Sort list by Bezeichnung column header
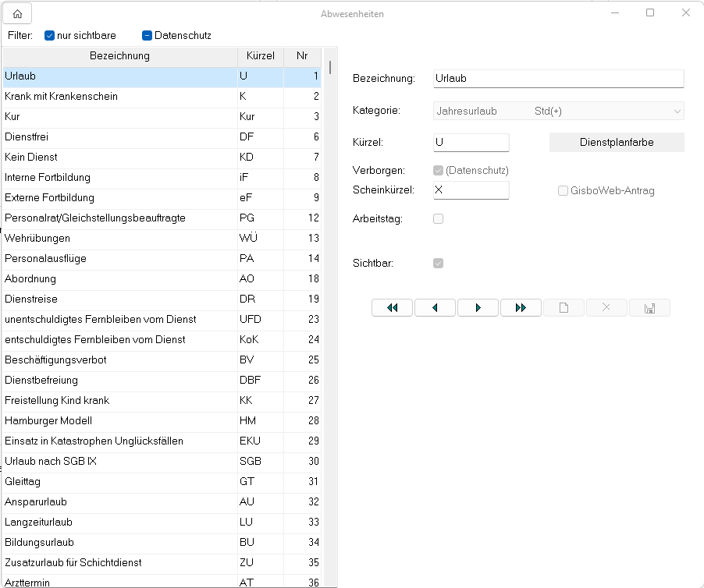This screenshot has width=704, height=588. point(119,56)
